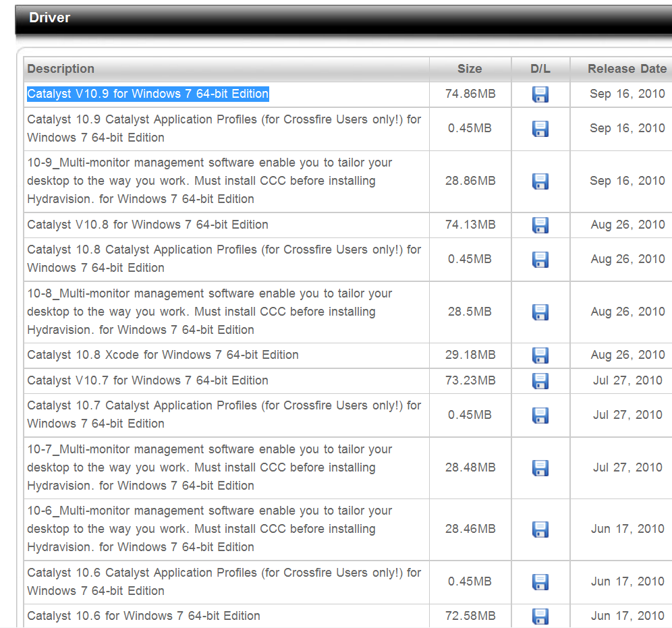Click the 74.86MB size cell

click(x=470, y=94)
